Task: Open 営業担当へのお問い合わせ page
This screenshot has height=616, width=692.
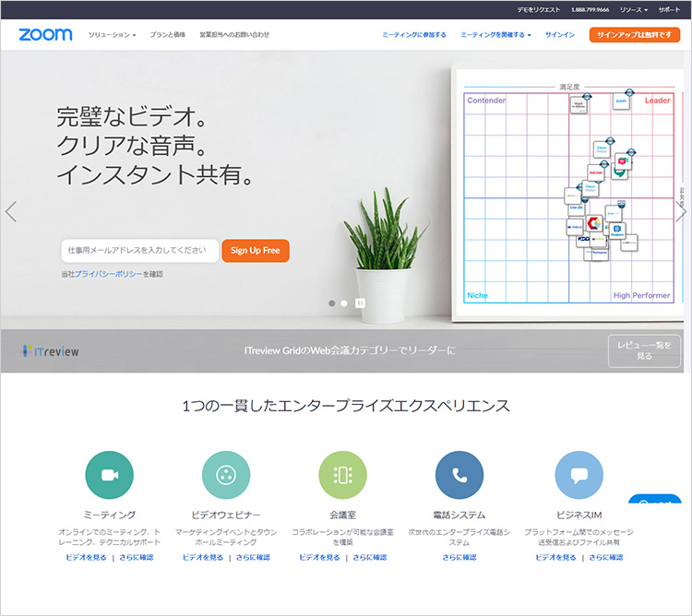Action: 234,34
